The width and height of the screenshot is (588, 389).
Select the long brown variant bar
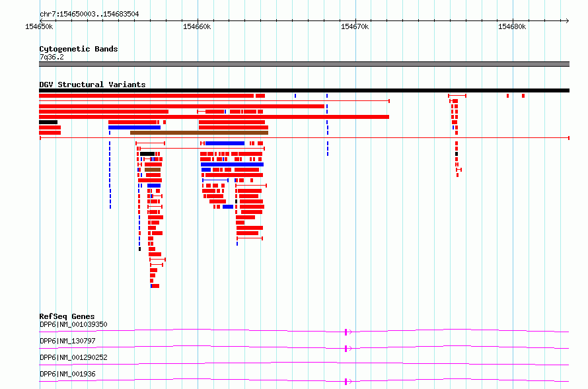tap(199, 133)
